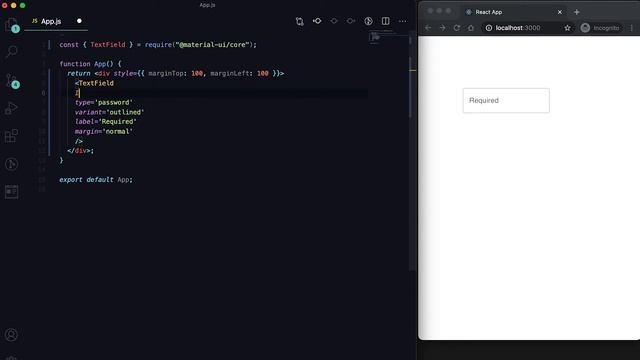Close the React App browser tab
640x360 pixels.
coord(560,12)
